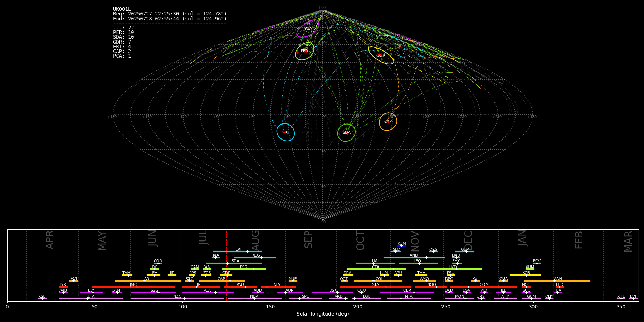This screenshot has width=644, height=322.
Task: Click the magenta PCA radiant ellipse on sky map
Action: point(308,28)
